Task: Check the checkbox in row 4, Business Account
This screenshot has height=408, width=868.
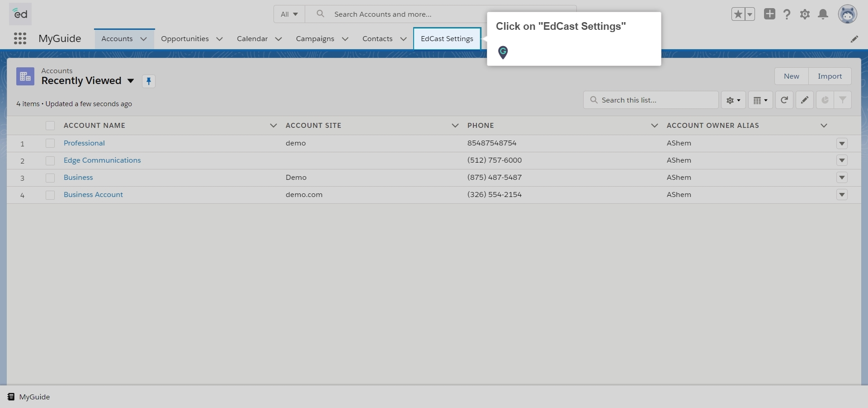Action: coord(50,195)
